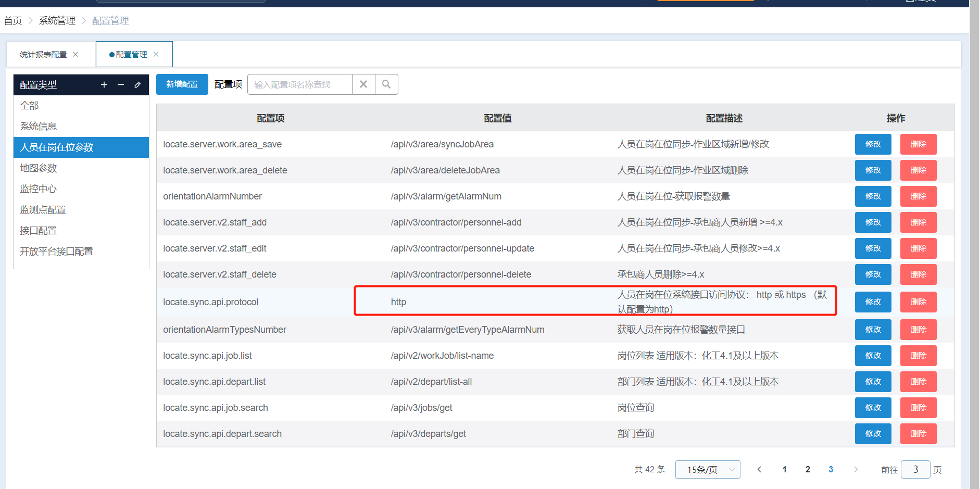Click 删除 for locate.server.v2.staff_add
Image resolution: width=980 pixels, height=489 pixels.
(x=919, y=222)
